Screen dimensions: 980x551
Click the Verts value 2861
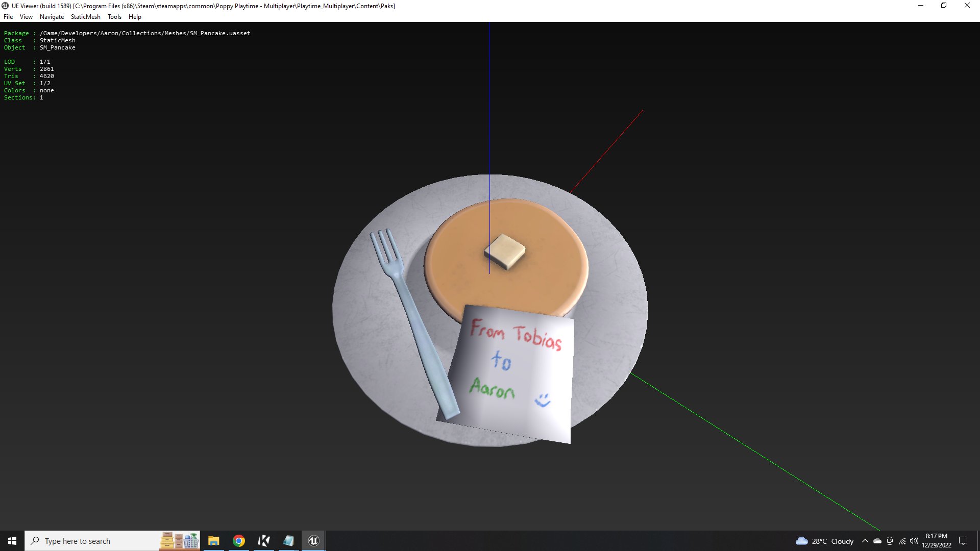point(46,69)
